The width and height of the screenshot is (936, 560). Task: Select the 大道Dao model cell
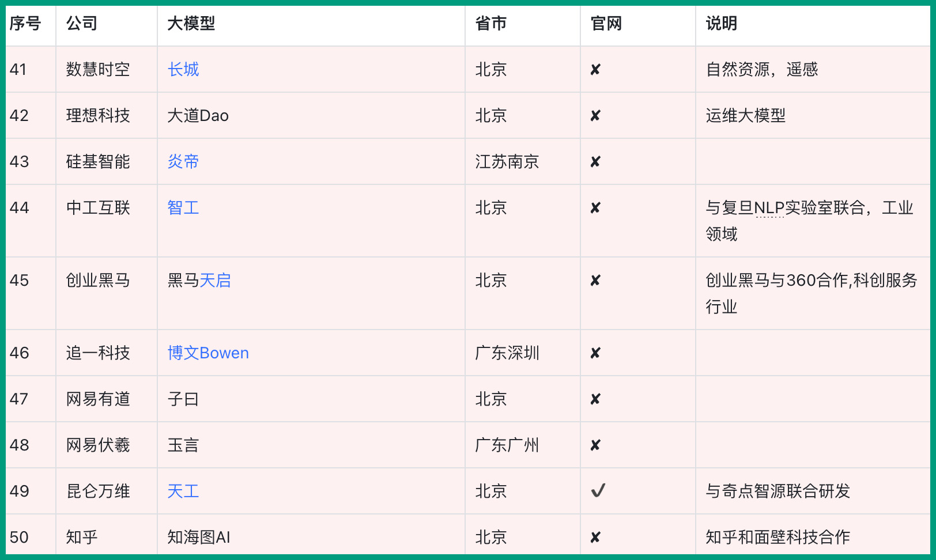198,116
